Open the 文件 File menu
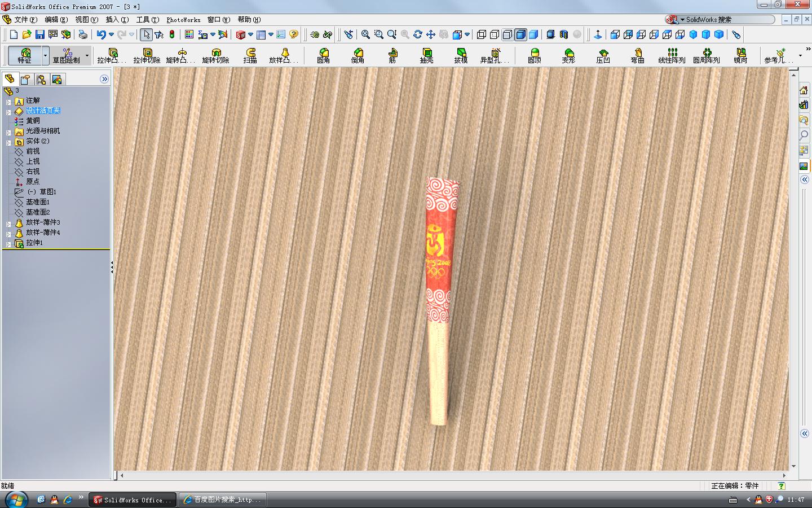812x508 pixels. click(x=25, y=20)
